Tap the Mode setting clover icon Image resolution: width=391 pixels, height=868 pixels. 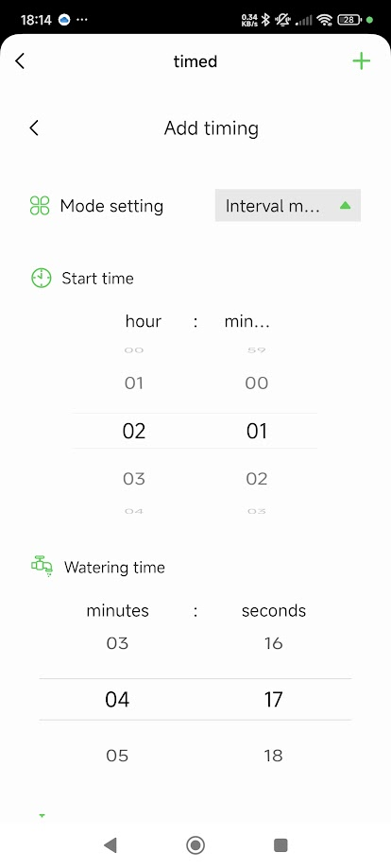(x=40, y=206)
